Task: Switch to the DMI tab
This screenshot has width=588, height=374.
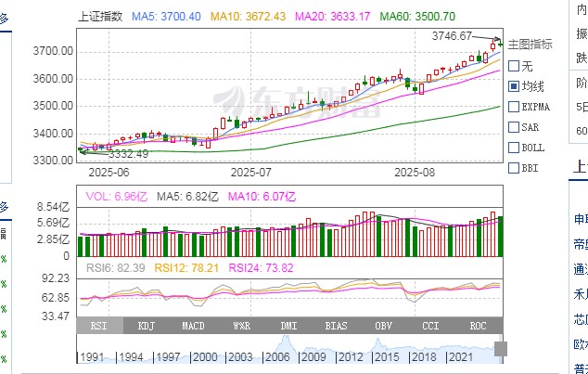Action: [288, 326]
